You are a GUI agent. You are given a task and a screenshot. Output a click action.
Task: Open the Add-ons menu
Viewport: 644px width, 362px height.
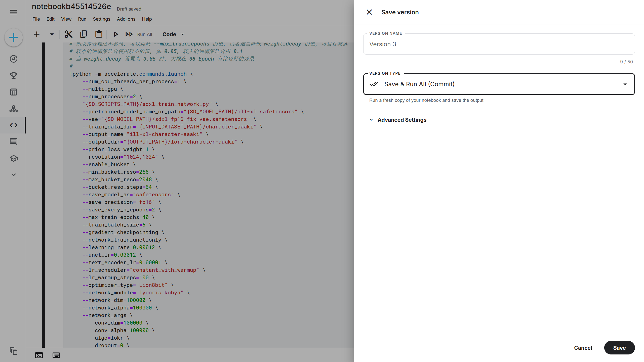point(126,19)
